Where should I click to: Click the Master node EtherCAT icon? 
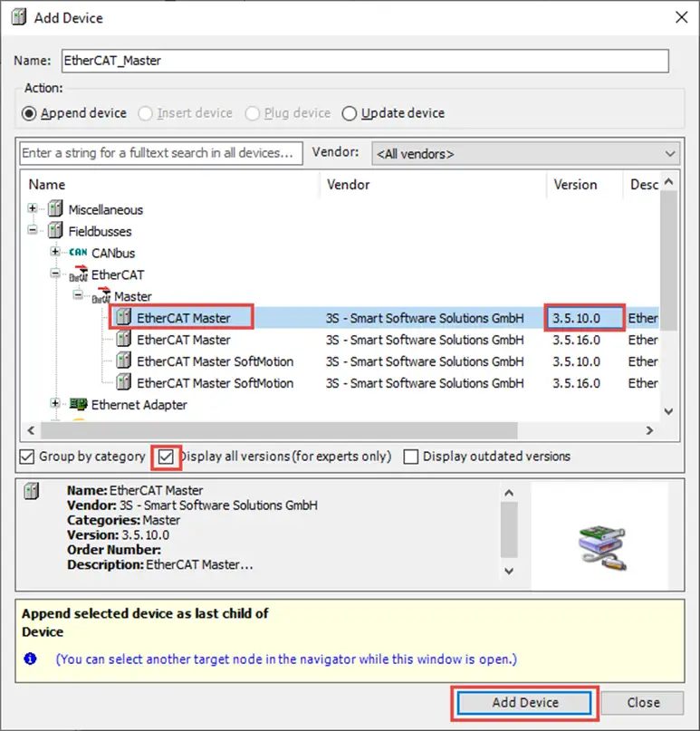(x=101, y=295)
